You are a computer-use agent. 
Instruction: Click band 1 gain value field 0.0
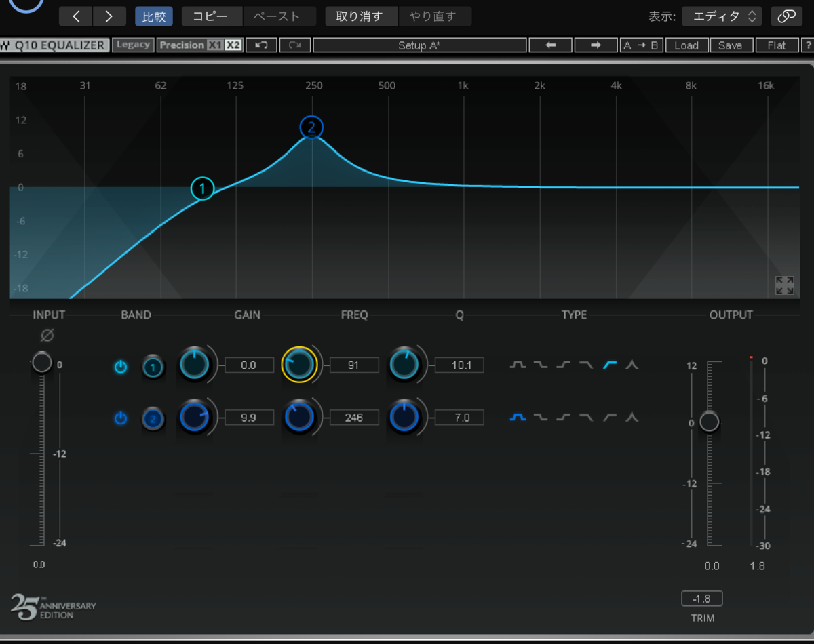point(249,365)
